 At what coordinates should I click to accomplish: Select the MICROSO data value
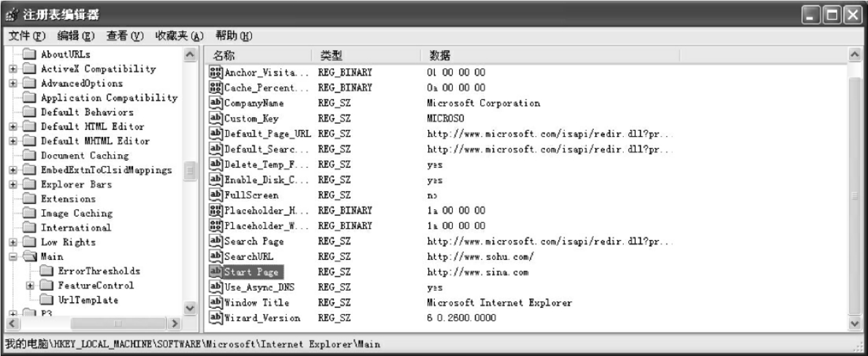coord(446,118)
